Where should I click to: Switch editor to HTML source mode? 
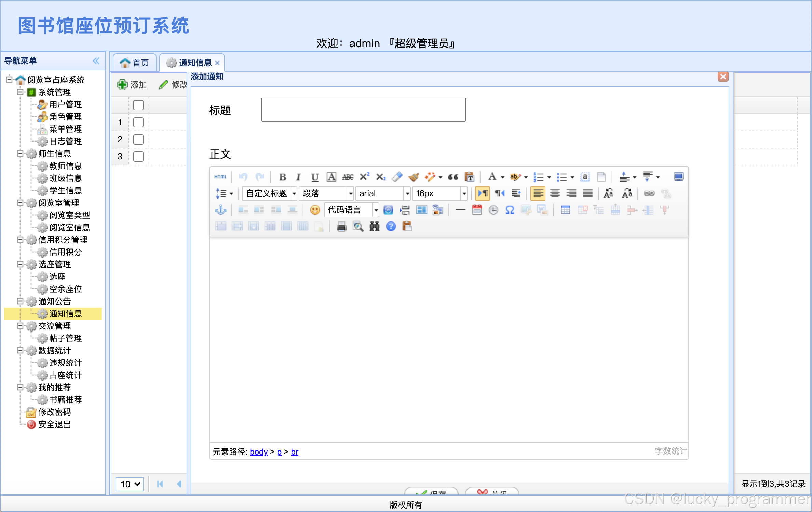(x=220, y=177)
